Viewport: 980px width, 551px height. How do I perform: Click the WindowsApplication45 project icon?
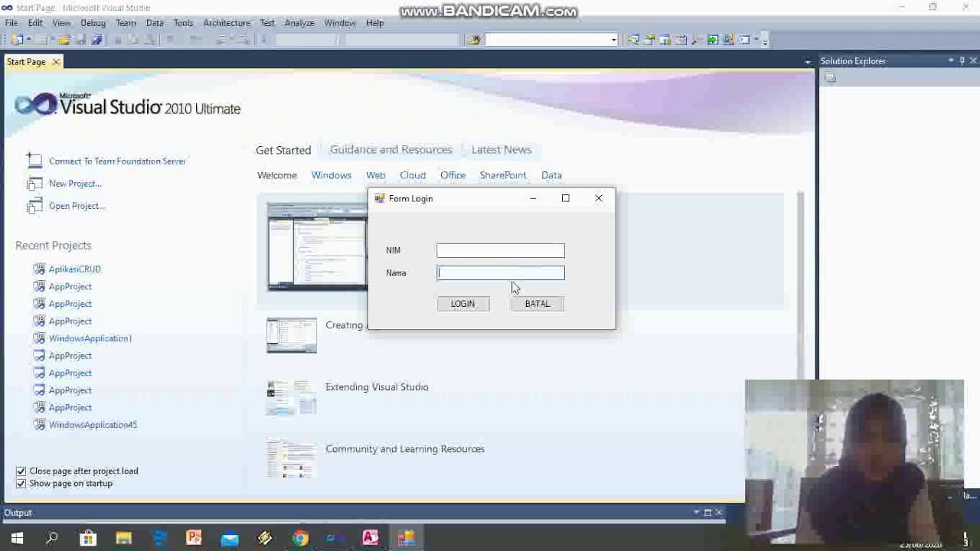[x=39, y=425]
